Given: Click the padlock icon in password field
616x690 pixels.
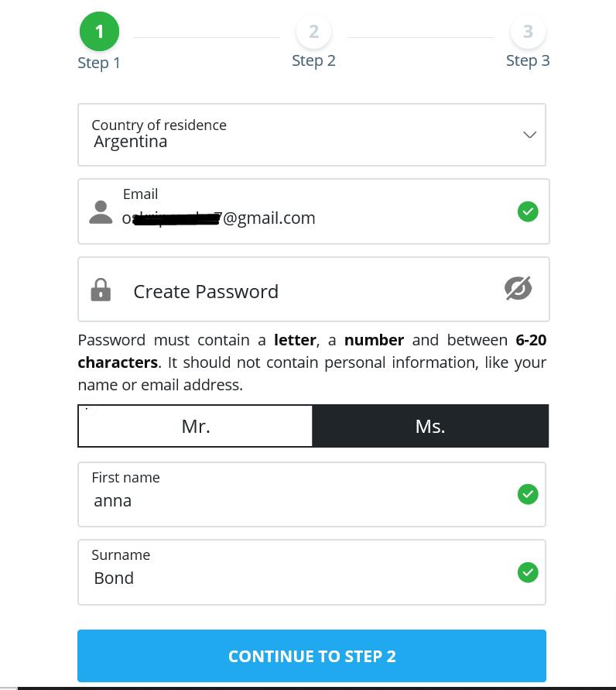Looking at the screenshot, I should click(x=101, y=290).
